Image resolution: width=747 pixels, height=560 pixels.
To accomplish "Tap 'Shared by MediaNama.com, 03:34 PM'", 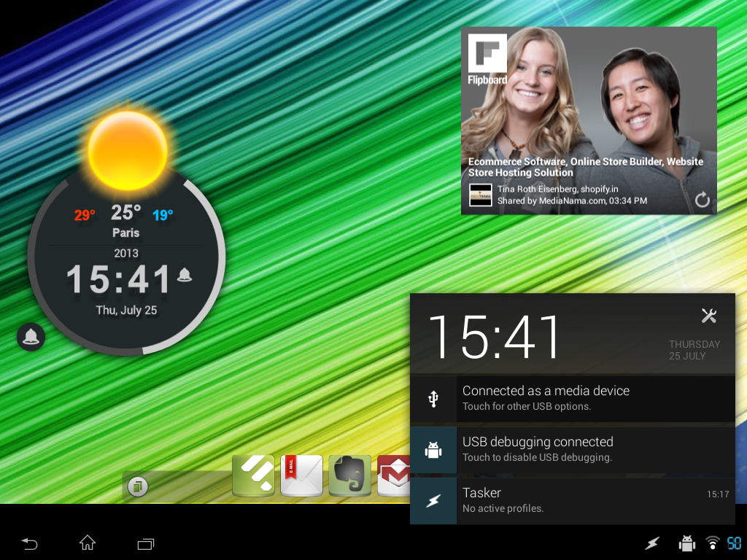I will click(x=572, y=201).
